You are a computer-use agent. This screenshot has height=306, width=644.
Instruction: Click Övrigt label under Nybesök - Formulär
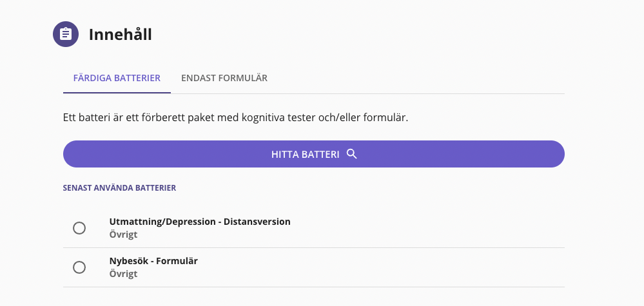click(123, 274)
